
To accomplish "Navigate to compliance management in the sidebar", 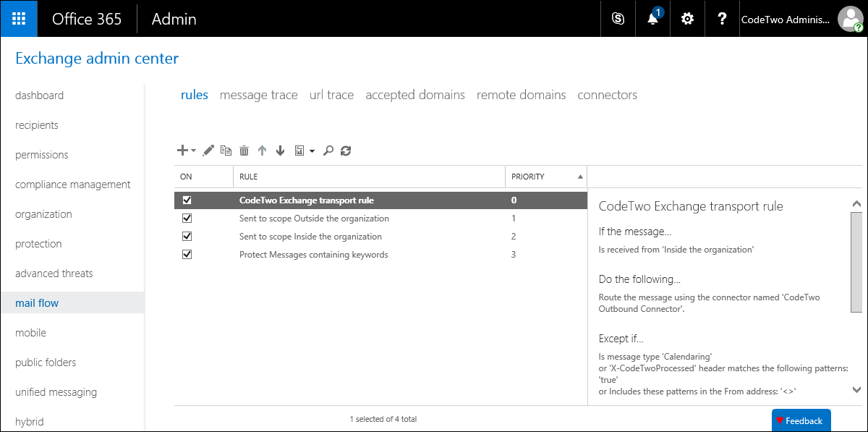I will [72, 184].
